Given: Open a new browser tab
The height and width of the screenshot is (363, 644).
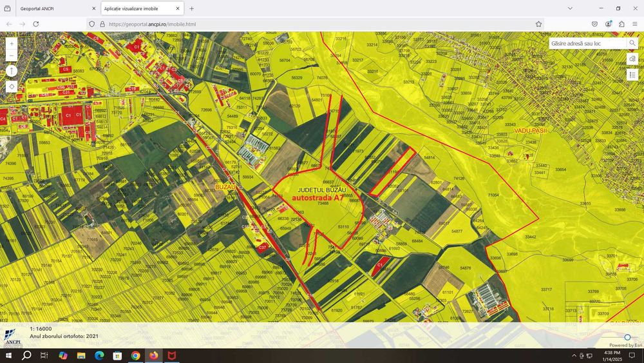Looking at the screenshot, I should pos(191,9).
